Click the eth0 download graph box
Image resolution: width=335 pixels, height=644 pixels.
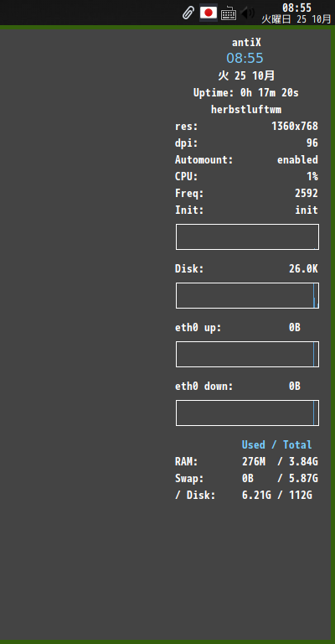click(247, 413)
